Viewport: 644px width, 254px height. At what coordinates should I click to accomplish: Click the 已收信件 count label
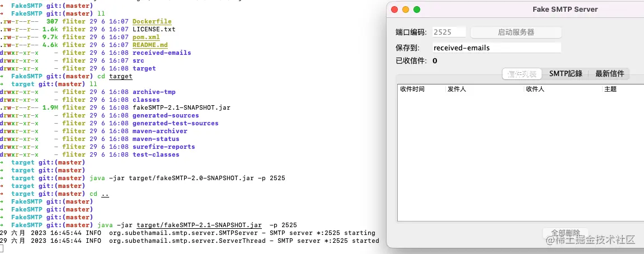pos(411,61)
